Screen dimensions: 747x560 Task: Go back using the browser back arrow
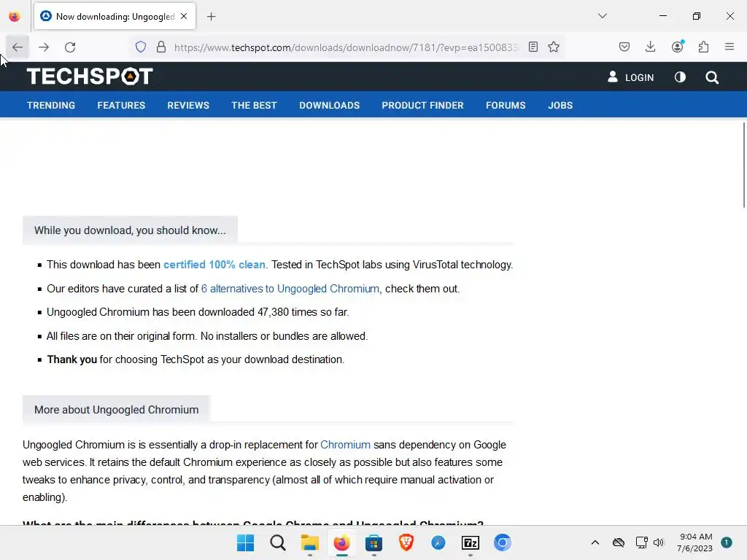pyautogui.click(x=18, y=47)
